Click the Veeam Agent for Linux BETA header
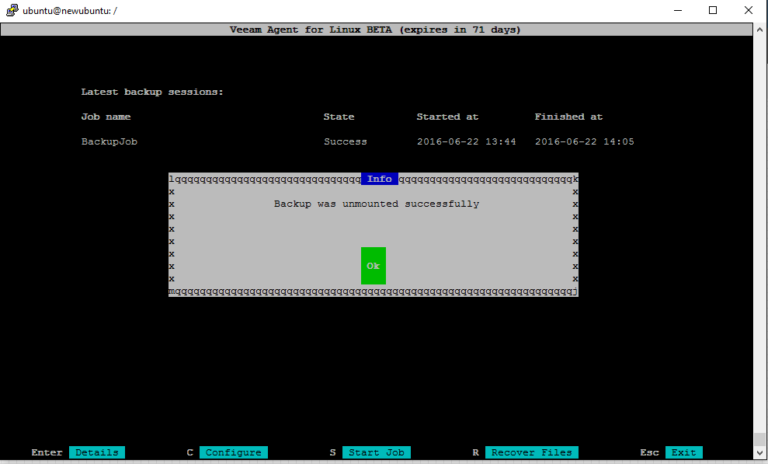Screen dimensions: 768x464 (x=375, y=29)
